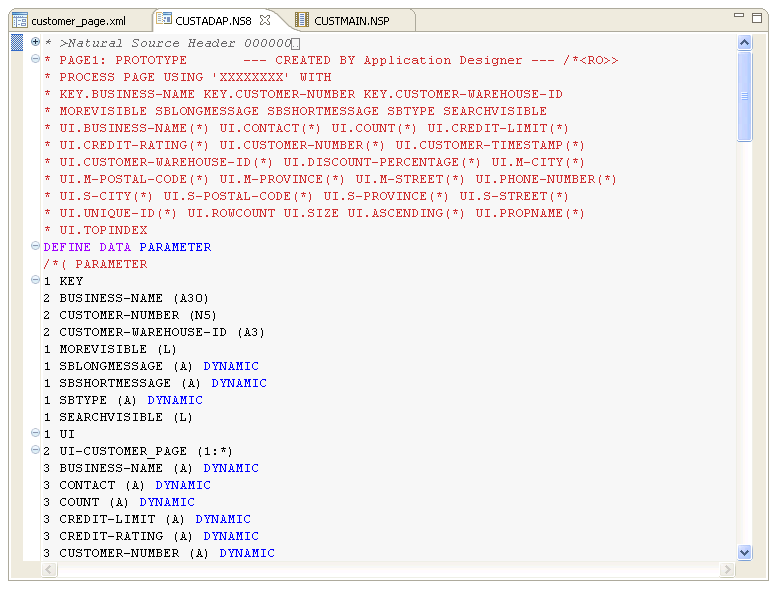
Task: Collapse the PAGE1: PROTOTYPE comment block
Action: [36, 60]
